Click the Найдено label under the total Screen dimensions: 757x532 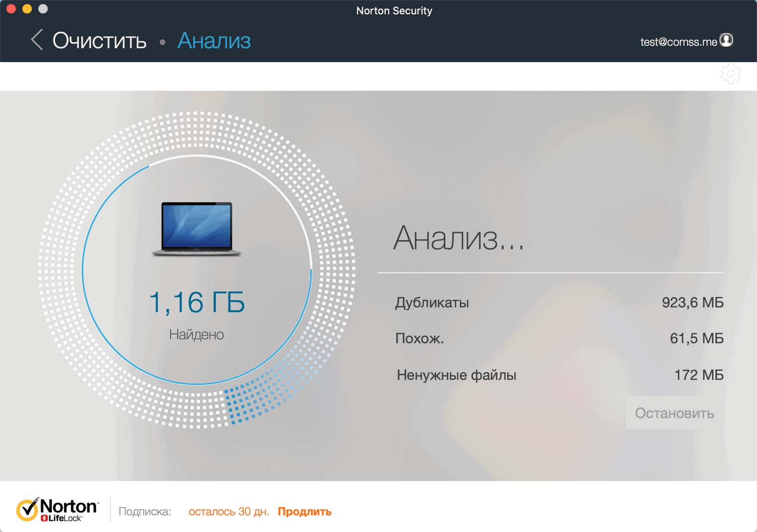point(196,334)
